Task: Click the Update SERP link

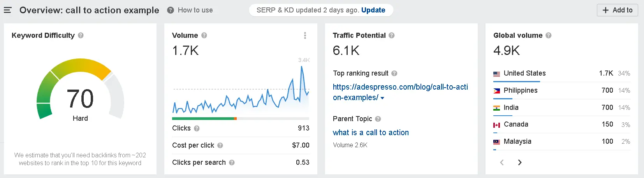Action: (373, 10)
